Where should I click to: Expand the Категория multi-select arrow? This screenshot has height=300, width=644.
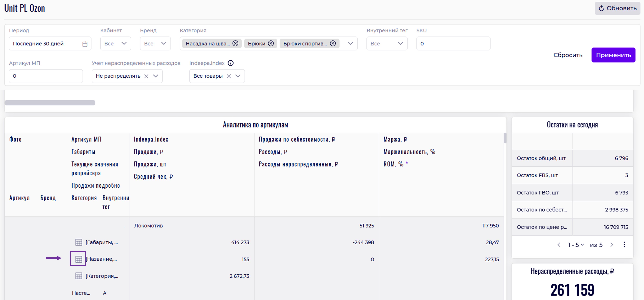pos(351,44)
